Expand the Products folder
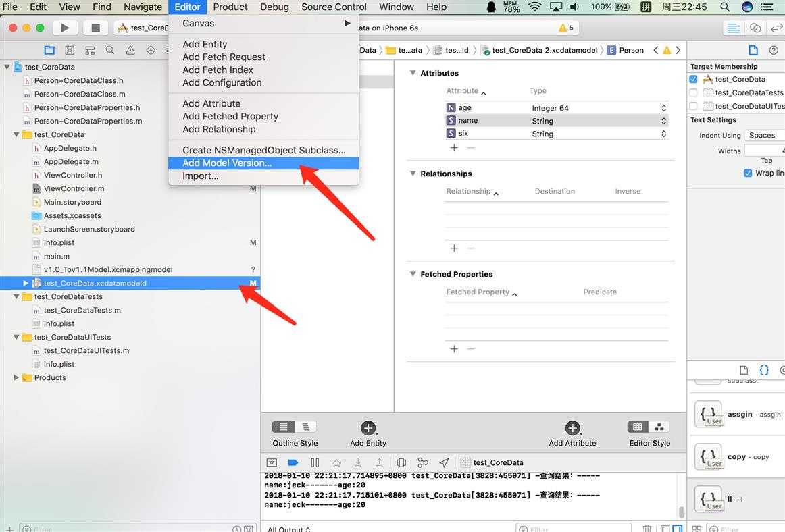The image size is (785, 532). pyautogui.click(x=16, y=378)
